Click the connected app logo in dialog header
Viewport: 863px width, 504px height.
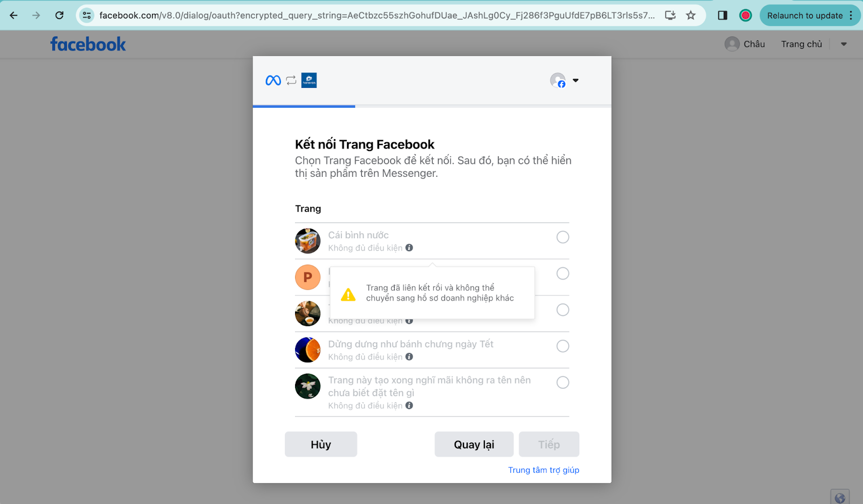[x=309, y=80]
